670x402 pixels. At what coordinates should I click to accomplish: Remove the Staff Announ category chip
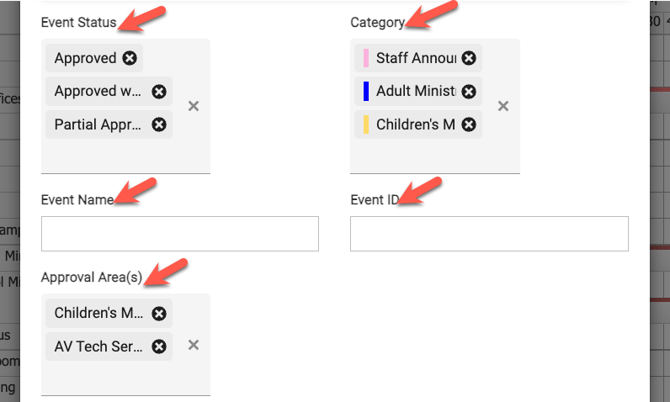coord(467,58)
